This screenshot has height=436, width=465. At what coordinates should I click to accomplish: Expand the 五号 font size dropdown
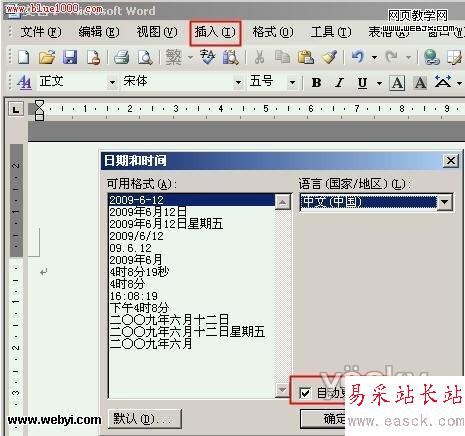[x=292, y=82]
